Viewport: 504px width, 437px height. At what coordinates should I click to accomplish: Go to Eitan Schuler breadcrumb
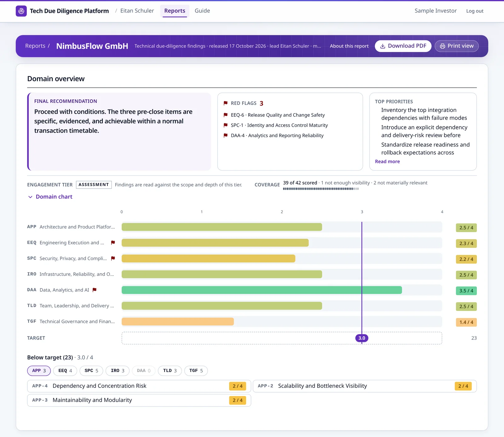137,11
